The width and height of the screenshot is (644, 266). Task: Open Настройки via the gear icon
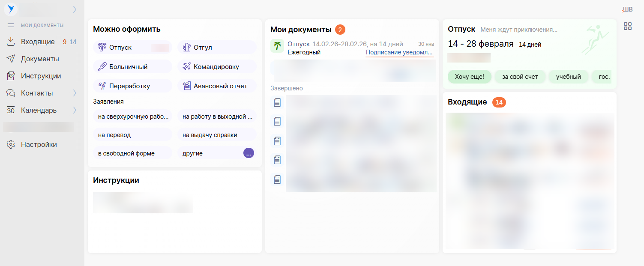pyautogui.click(x=11, y=144)
